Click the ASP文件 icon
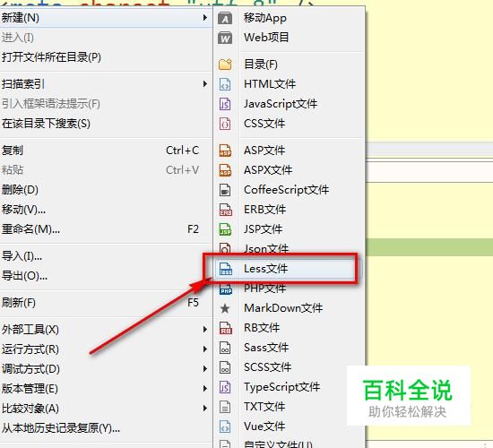 [225, 151]
